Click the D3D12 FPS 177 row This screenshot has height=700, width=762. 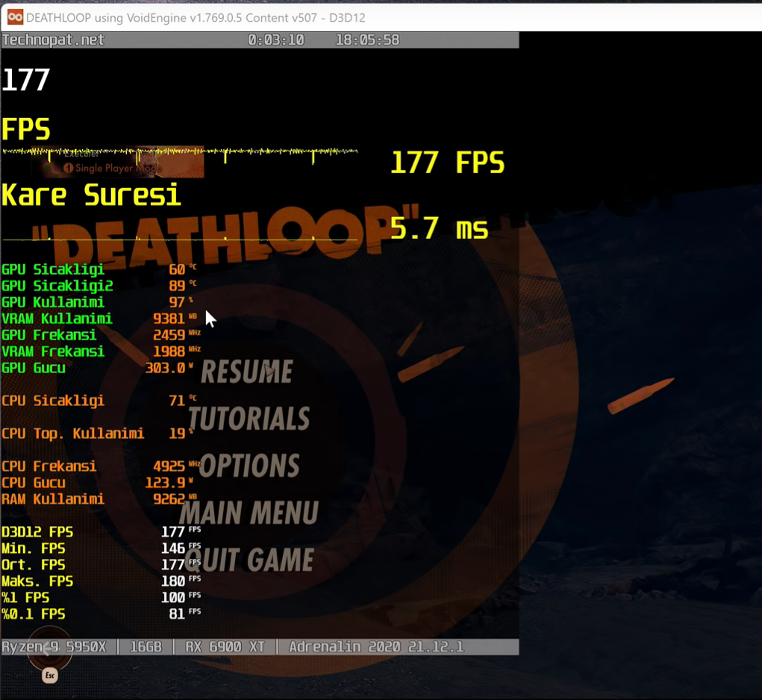101,532
